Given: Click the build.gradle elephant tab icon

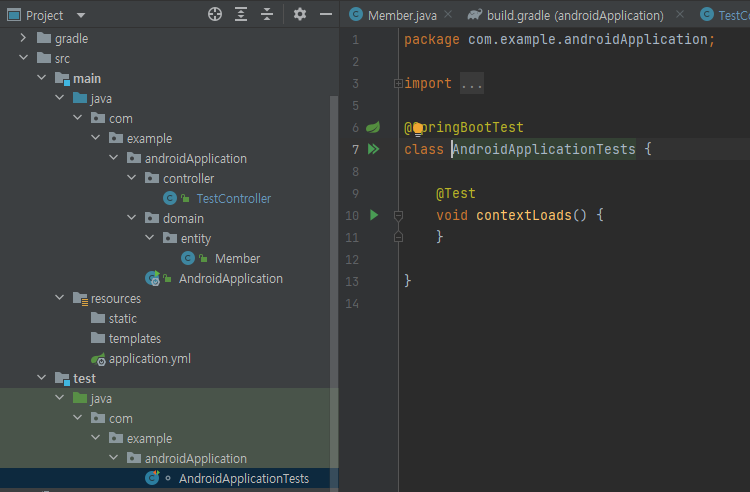Looking at the screenshot, I should click(474, 15).
